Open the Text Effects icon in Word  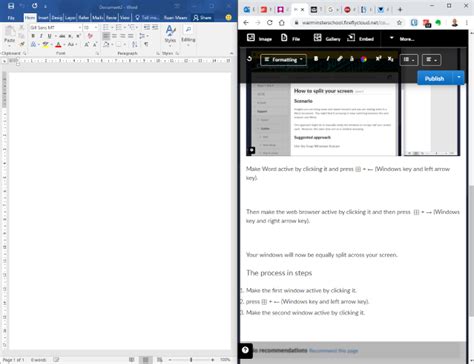coord(33,44)
